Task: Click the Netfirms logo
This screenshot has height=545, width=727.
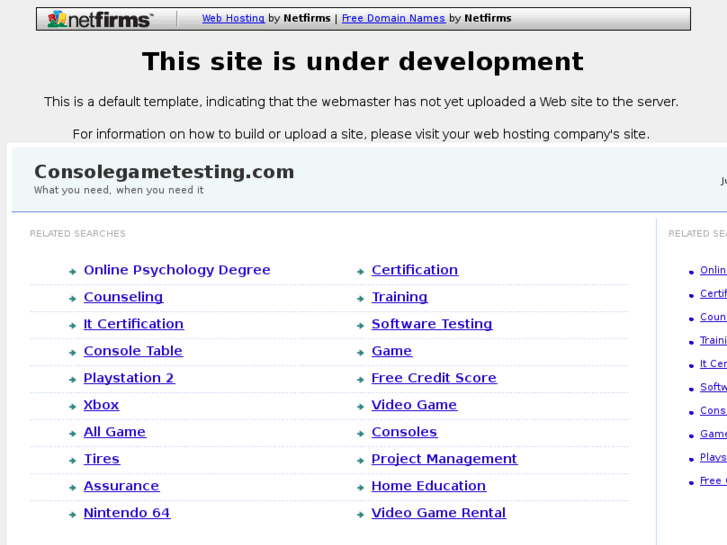Action: point(99,19)
